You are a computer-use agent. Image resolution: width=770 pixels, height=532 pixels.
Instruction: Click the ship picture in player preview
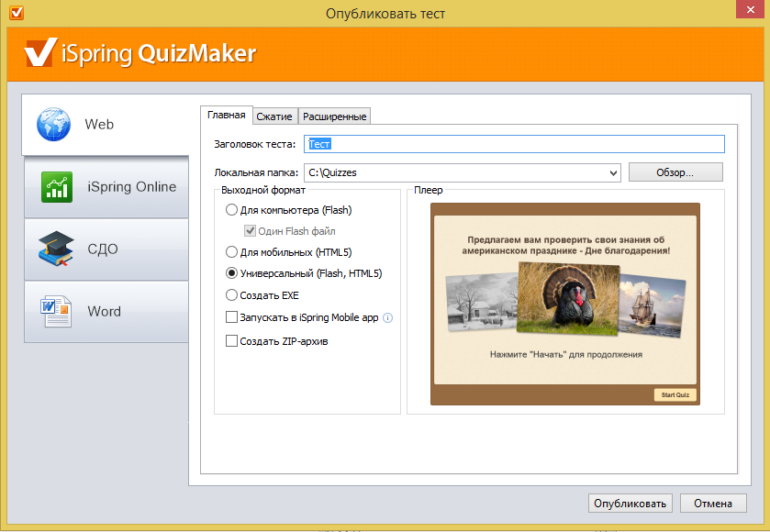[652, 305]
